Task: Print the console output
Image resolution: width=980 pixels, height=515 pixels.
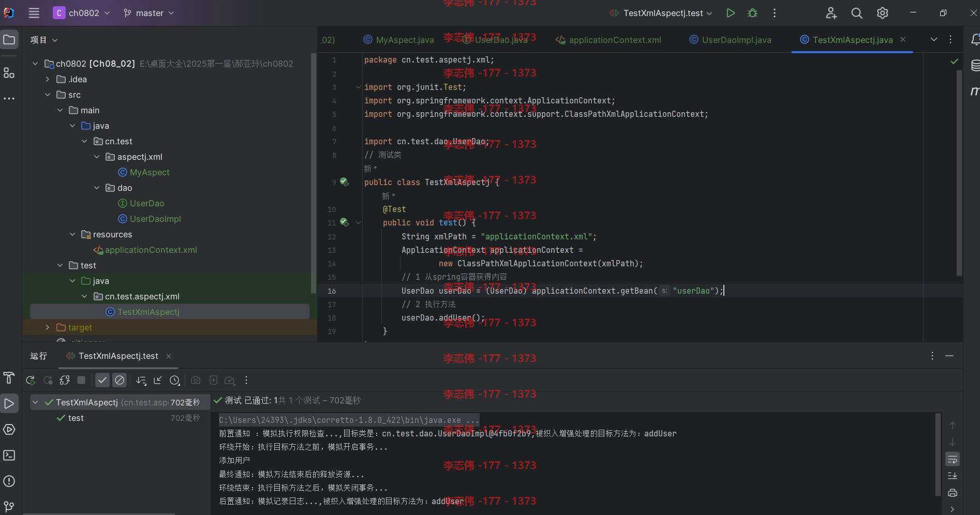Action: point(953,493)
